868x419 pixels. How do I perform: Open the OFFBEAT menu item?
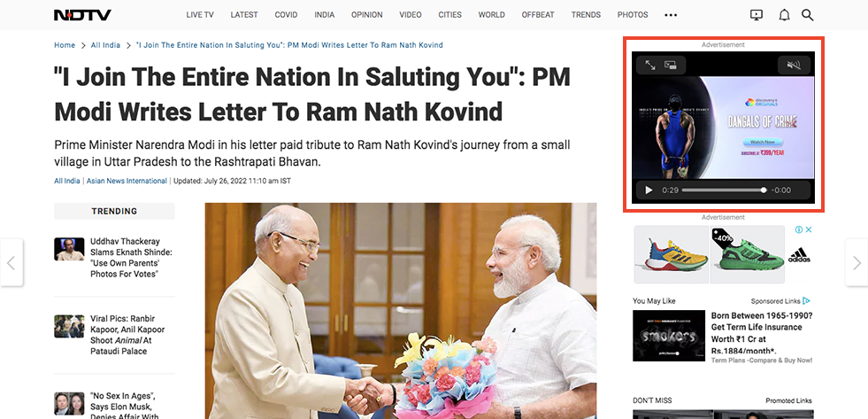pos(537,15)
